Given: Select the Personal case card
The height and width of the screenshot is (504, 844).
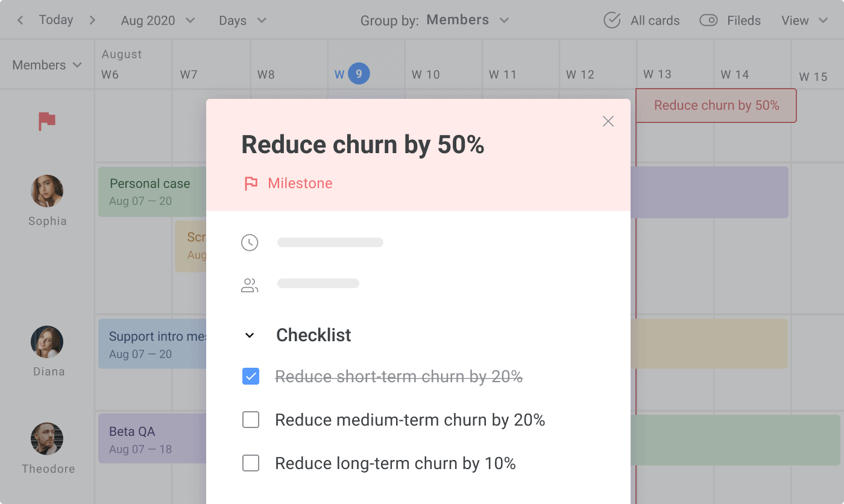Looking at the screenshot, I should [151, 191].
